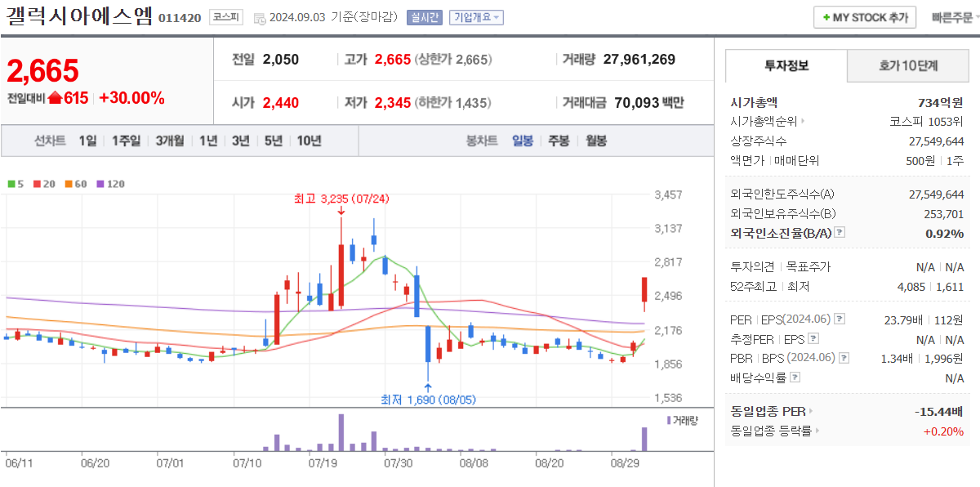Click the red up-arrow icon beside 615
The width and height of the screenshot is (980, 487).
[55, 99]
